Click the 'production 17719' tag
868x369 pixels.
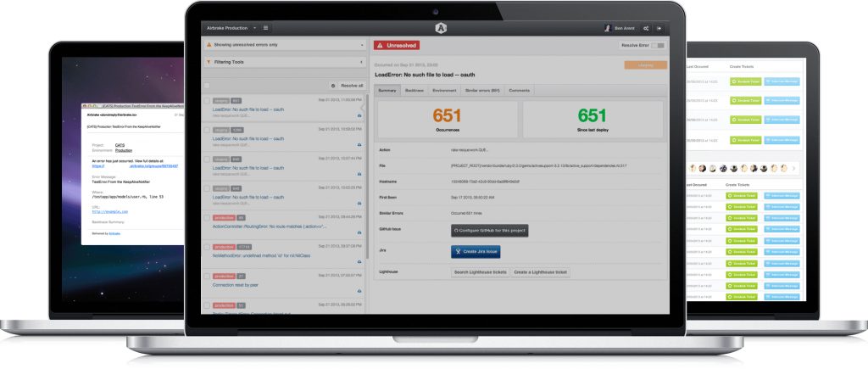point(232,247)
